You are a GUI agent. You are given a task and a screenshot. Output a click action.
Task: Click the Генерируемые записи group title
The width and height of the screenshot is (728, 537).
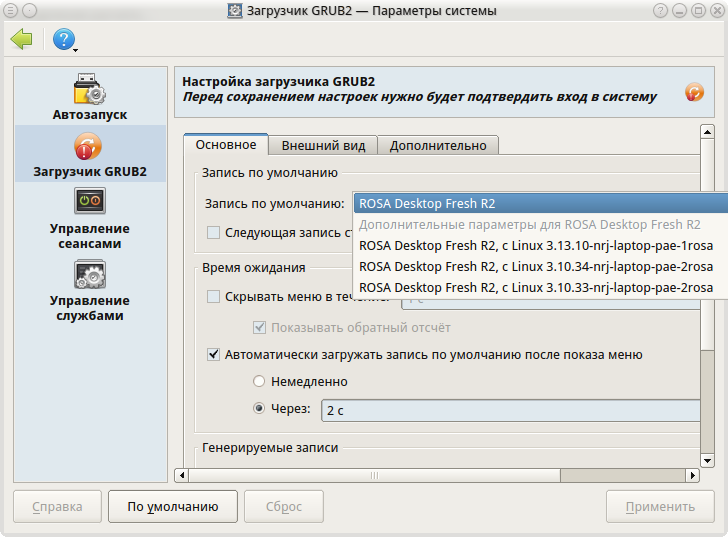click(270, 448)
